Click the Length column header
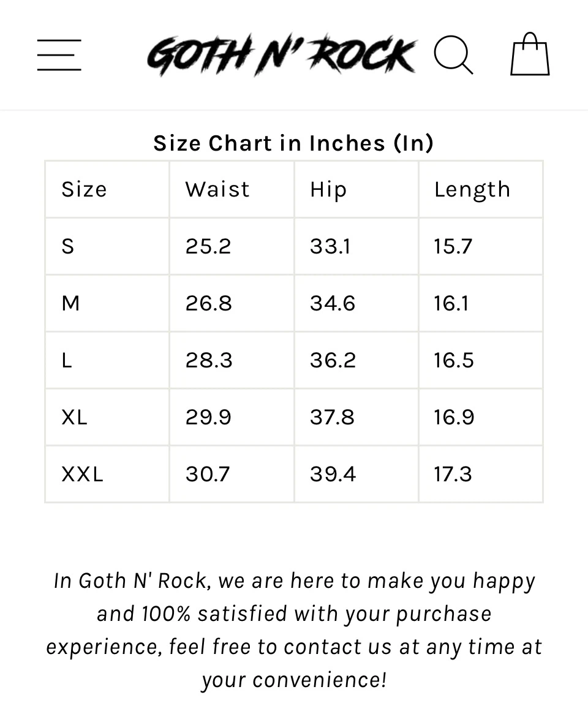This screenshot has height=714, width=588. pyautogui.click(x=472, y=190)
